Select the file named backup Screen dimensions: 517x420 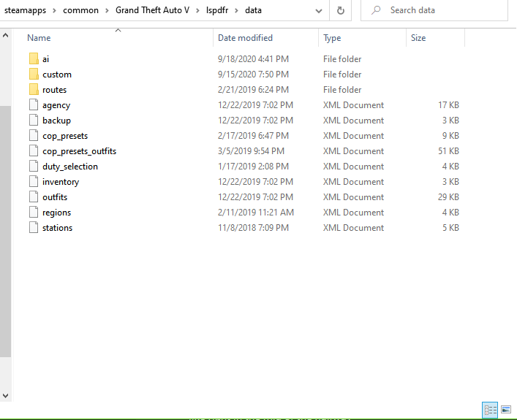pyautogui.click(x=57, y=121)
